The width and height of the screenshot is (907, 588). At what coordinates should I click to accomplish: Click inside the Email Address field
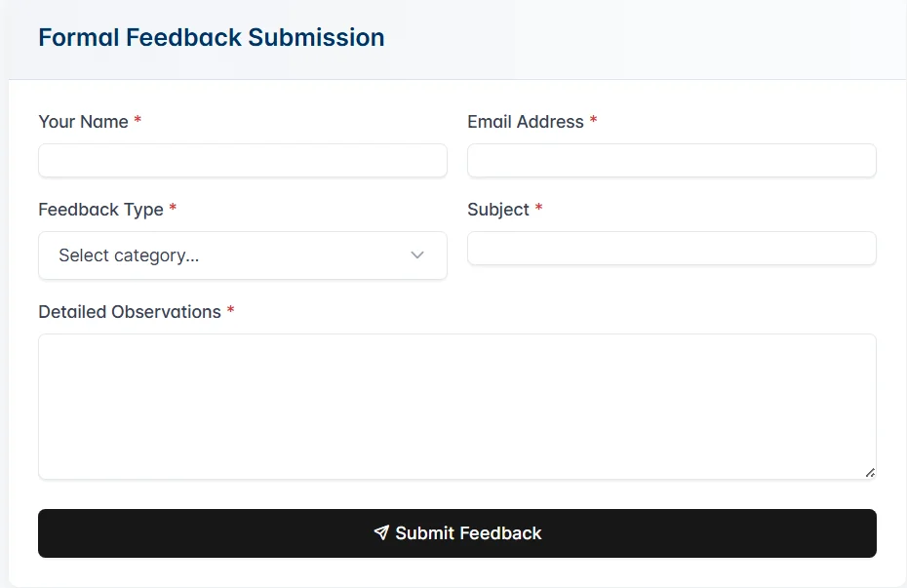pyautogui.click(x=671, y=160)
